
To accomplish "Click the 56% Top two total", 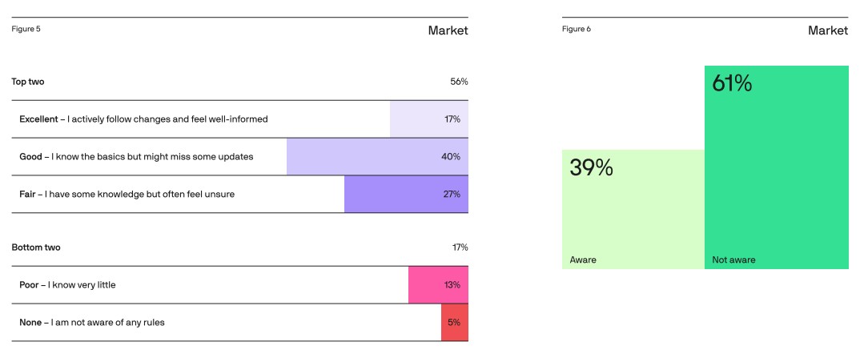I will coord(459,82).
